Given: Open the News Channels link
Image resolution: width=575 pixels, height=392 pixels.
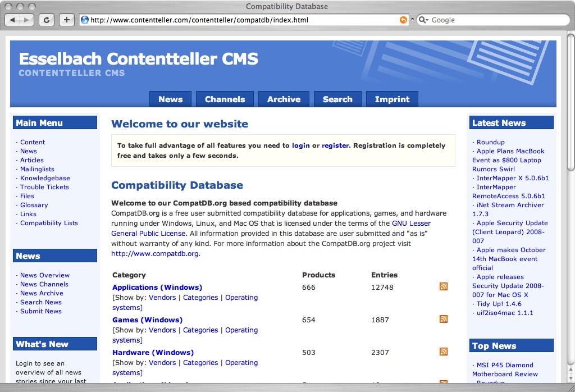Looking at the screenshot, I should 44,284.
